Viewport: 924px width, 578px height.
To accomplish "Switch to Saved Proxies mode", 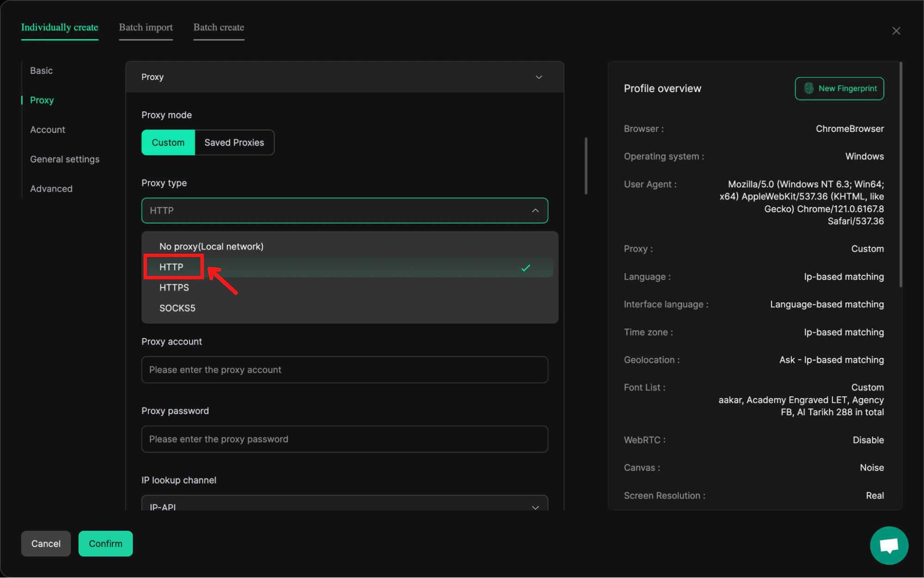I will (234, 142).
